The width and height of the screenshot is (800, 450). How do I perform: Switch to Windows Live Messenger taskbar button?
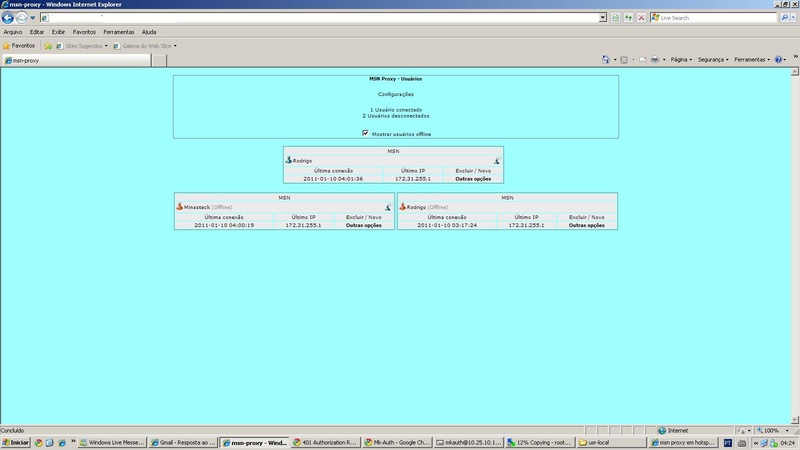click(112, 443)
